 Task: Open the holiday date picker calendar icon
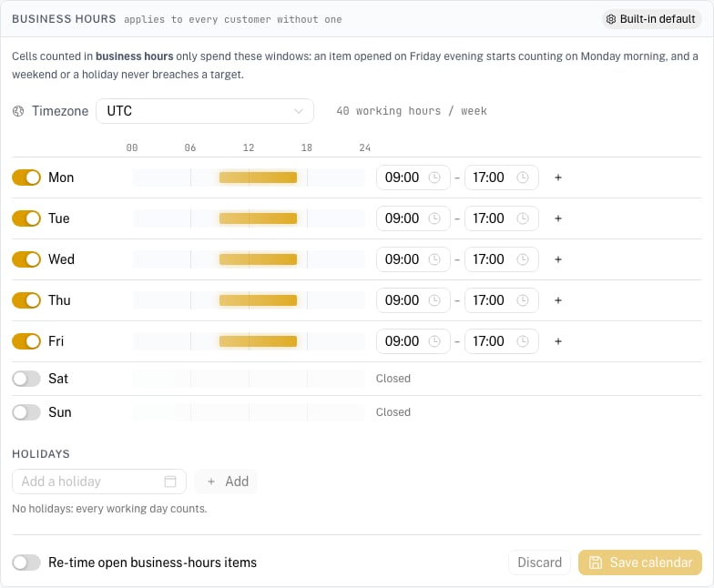pyautogui.click(x=169, y=482)
